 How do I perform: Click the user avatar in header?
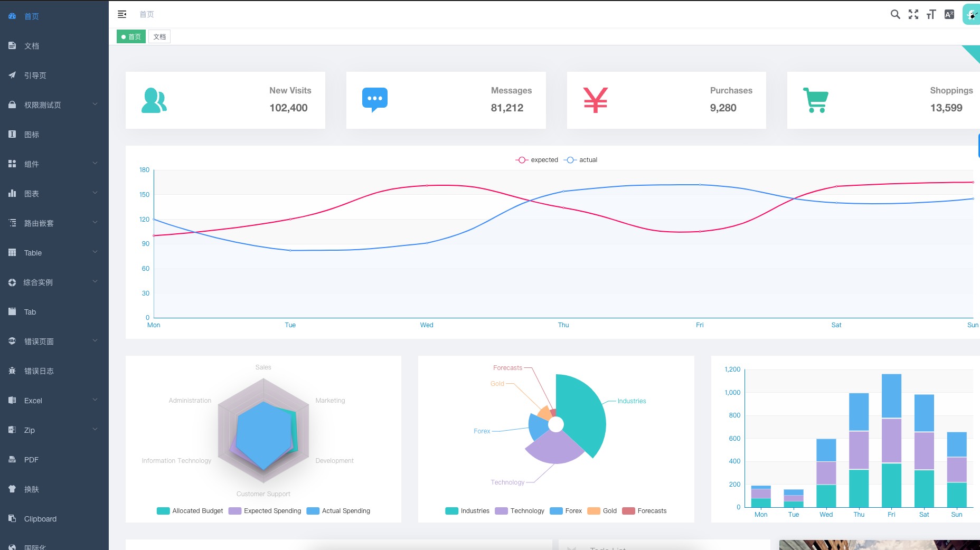(x=972, y=14)
